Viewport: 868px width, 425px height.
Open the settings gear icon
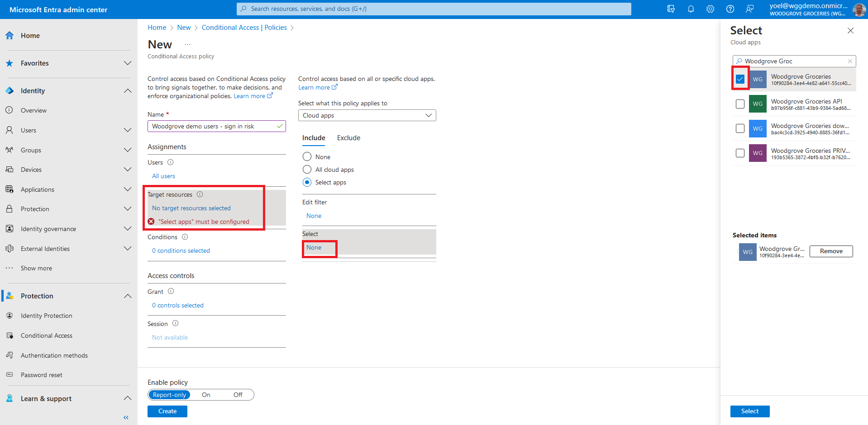[710, 9]
